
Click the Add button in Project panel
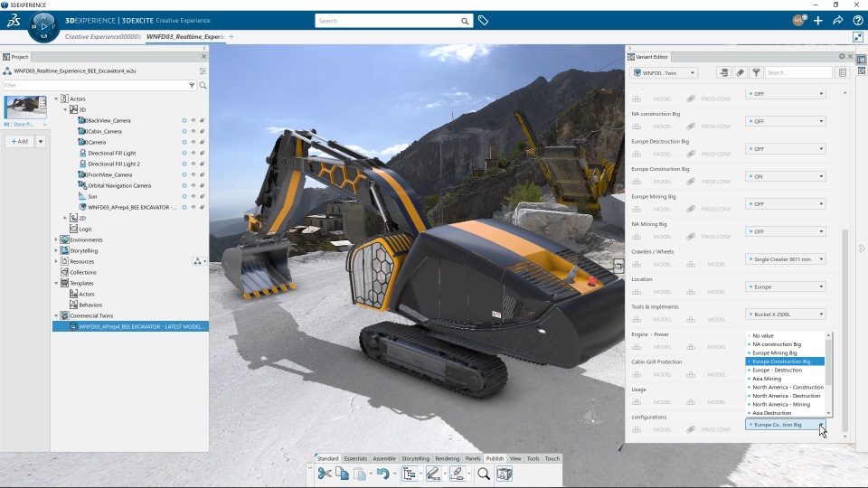[x=20, y=141]
